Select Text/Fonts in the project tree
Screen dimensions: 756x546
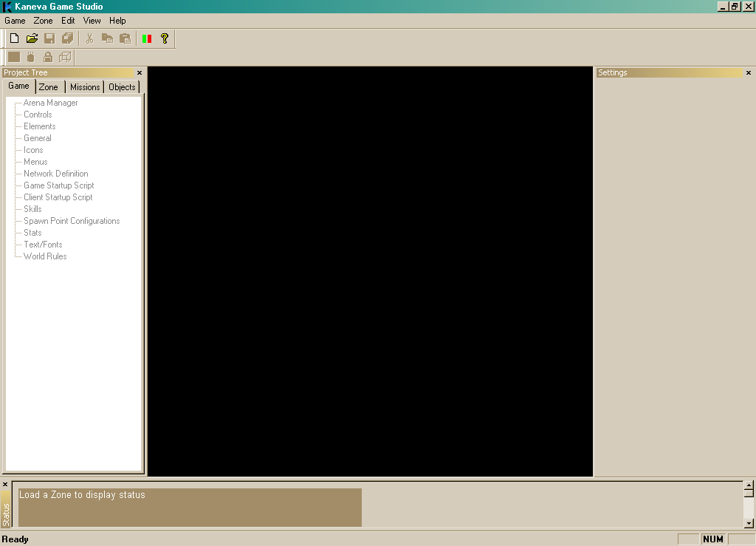click(x=43, y=245)
